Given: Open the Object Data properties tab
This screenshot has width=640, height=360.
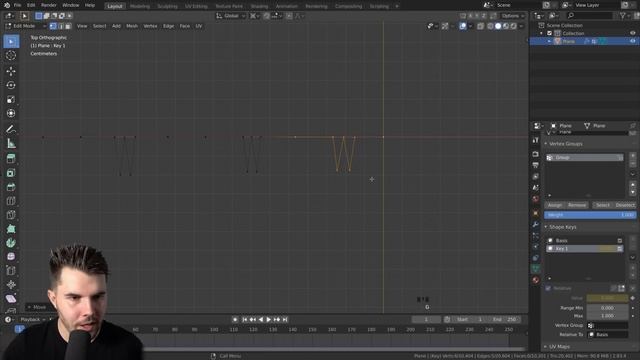Looking at the screenshot, I should [x=536, y=269].
